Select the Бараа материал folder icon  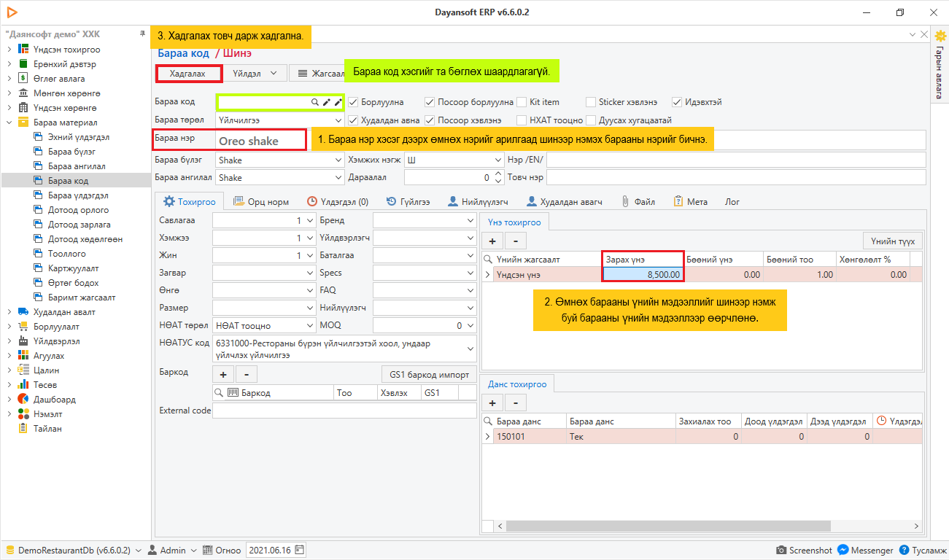[x=23, y=122]
